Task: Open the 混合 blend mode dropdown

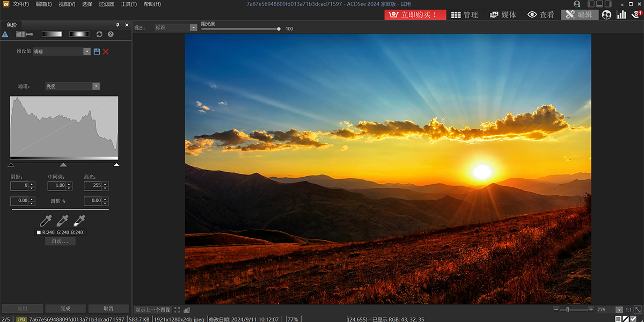Action: tap(176, 27)
